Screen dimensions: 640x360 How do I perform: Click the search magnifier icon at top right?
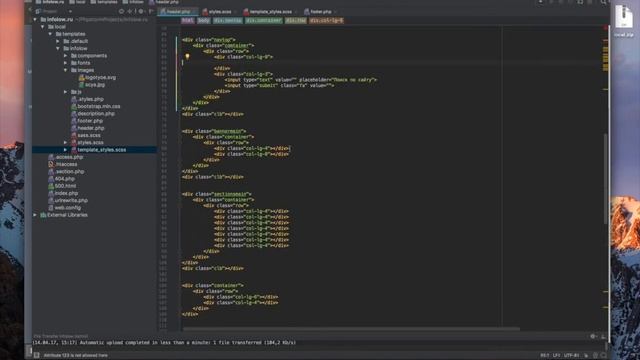[603, 2]
